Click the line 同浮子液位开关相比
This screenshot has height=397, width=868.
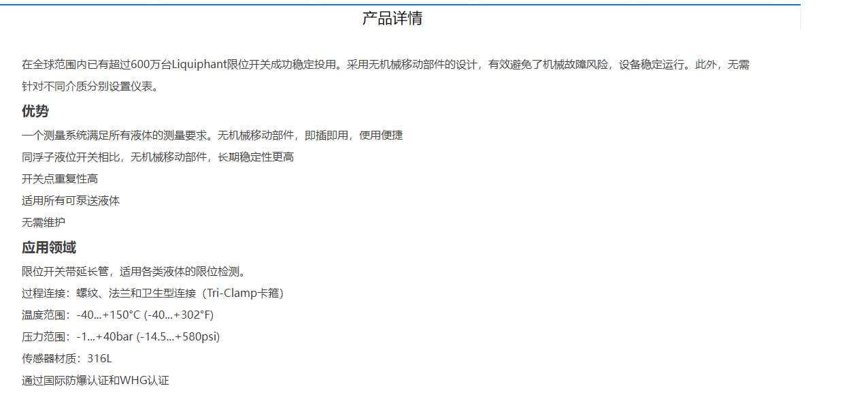click(x=158, y=157)
